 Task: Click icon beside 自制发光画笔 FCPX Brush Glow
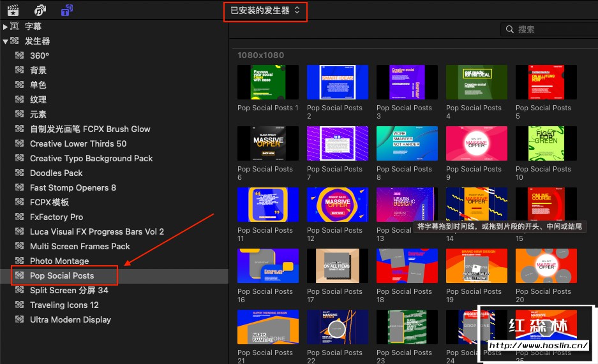point(19,129)
